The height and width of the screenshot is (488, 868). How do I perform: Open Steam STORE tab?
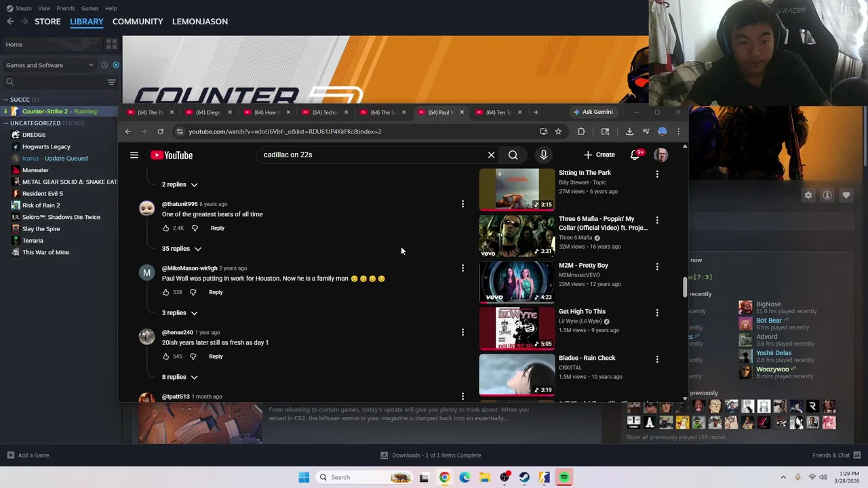point(47,22)
